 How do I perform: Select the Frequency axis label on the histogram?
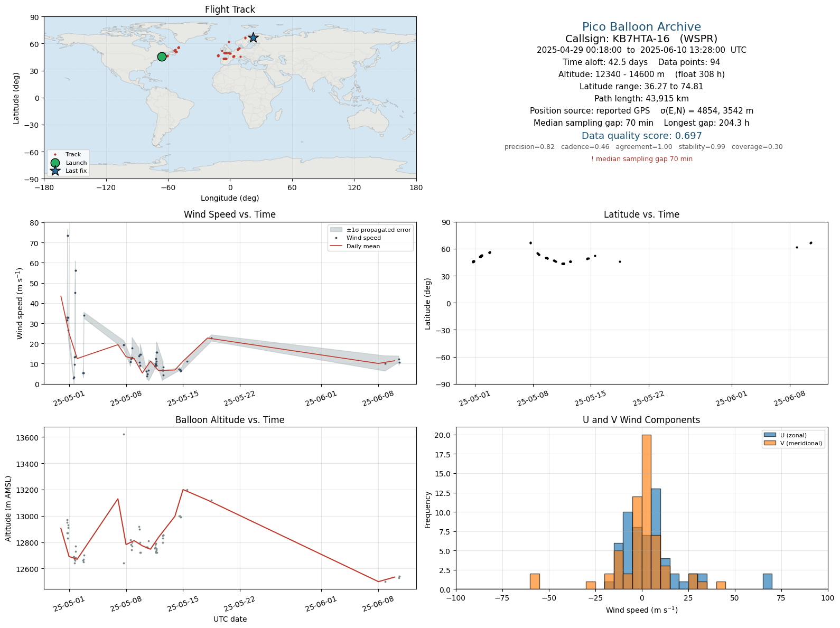click(x=428, y=510)
